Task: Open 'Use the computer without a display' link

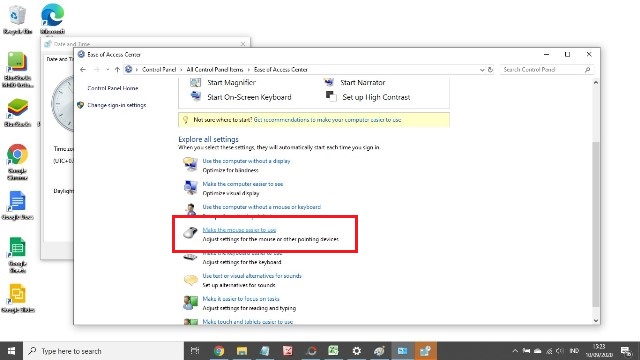Action: point(246,161)
